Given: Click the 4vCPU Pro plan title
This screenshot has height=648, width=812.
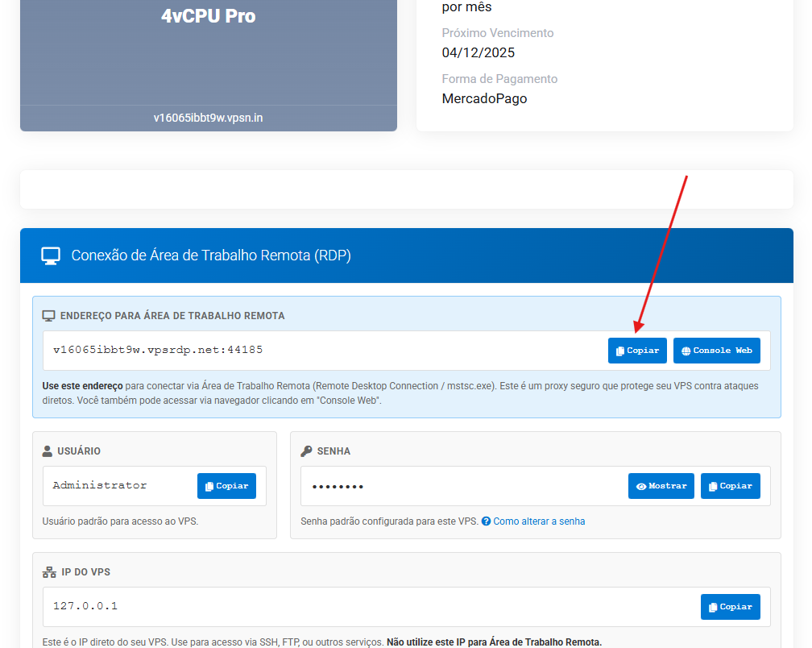Looking at the screenshot, I should click(208, 16).
